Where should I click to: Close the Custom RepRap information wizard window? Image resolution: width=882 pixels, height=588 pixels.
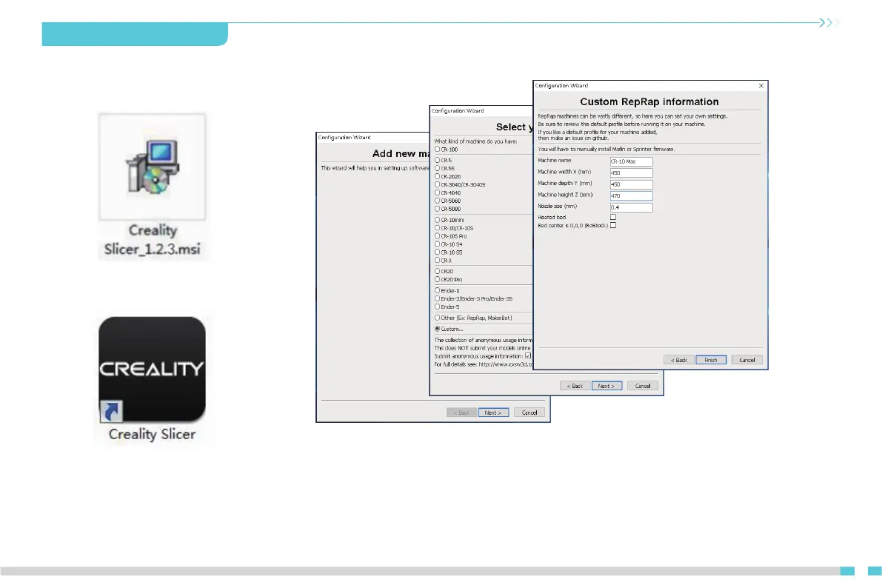761,86
